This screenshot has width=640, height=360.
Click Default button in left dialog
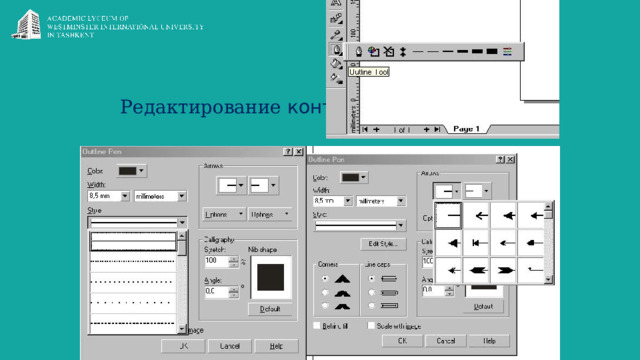270,309
